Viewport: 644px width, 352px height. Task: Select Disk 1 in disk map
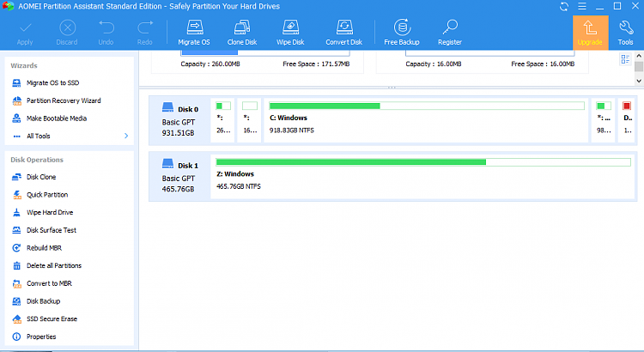(180, 176)
